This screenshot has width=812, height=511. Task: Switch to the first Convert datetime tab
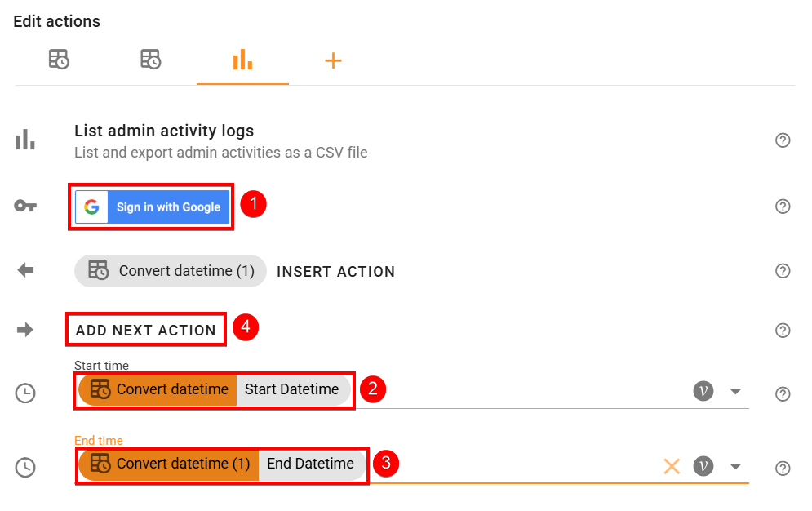[x=58, y=59]
